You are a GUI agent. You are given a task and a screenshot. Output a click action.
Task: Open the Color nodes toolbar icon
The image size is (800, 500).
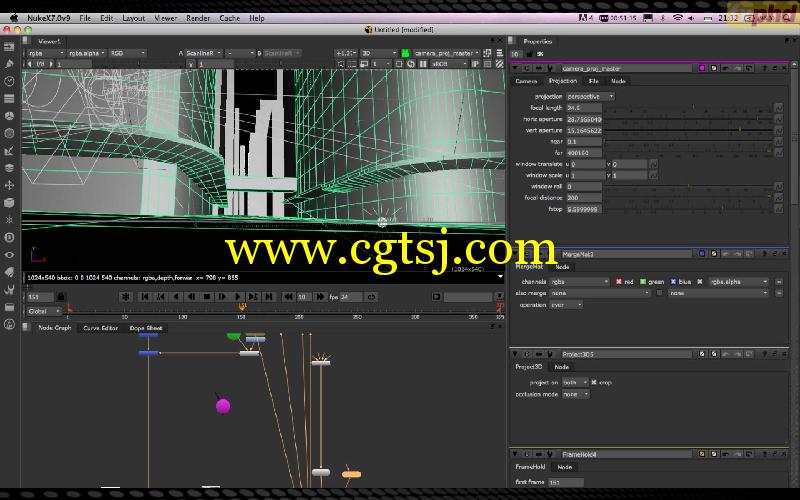click(x=9, y=116)
